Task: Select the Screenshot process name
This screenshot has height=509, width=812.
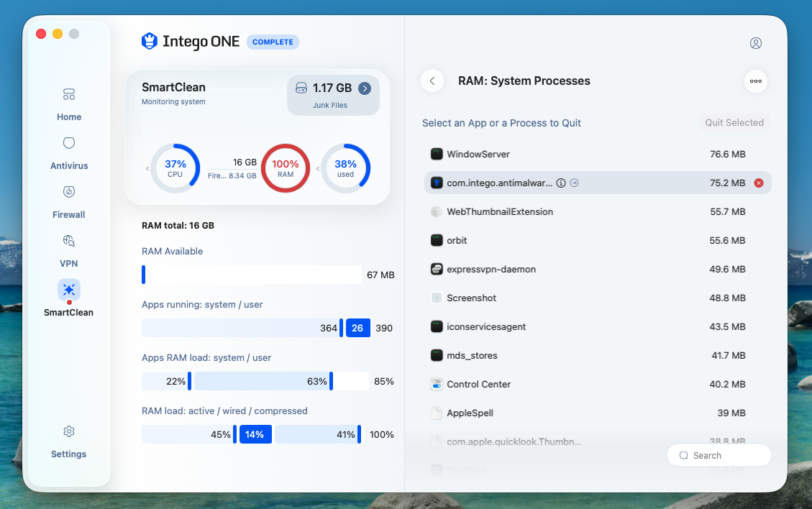Action: tap(471, 298)
